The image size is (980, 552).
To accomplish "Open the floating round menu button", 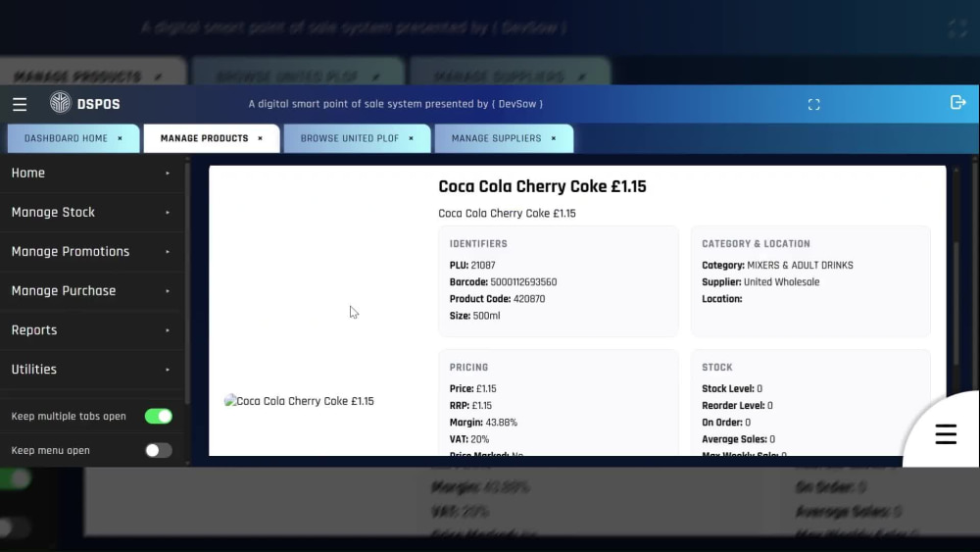I will (946, 433).
